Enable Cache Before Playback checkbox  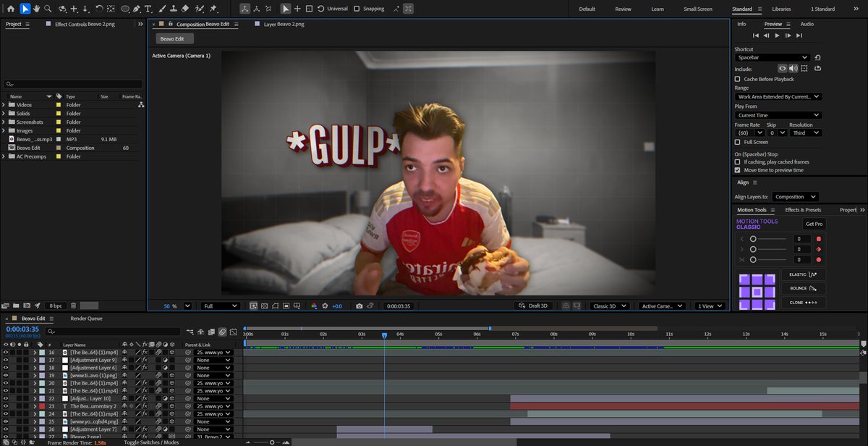(x=737, y=79)
